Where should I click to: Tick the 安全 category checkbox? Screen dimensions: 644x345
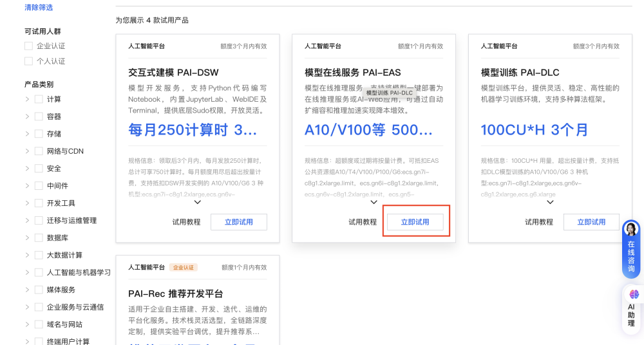tap(39, 169)
